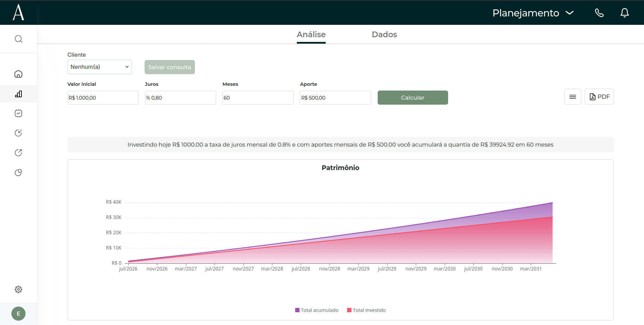The height and width of the screenshot is (325, 644).
Task: Click the phone icon in header
Action: click(x=599, y=13)
